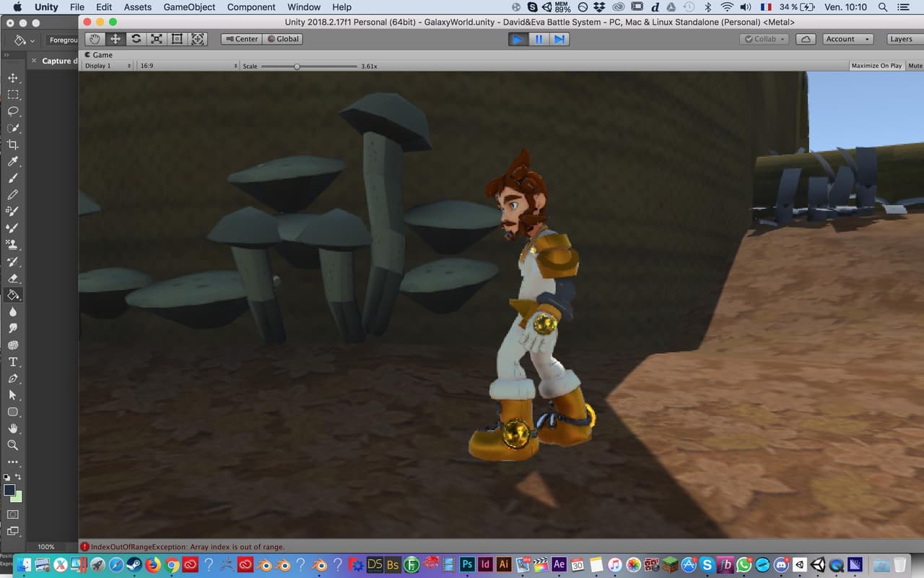Toggle Maximize On Play
Image resolution: width=924 pixels, height=578 pixels.
coord(876,66)
